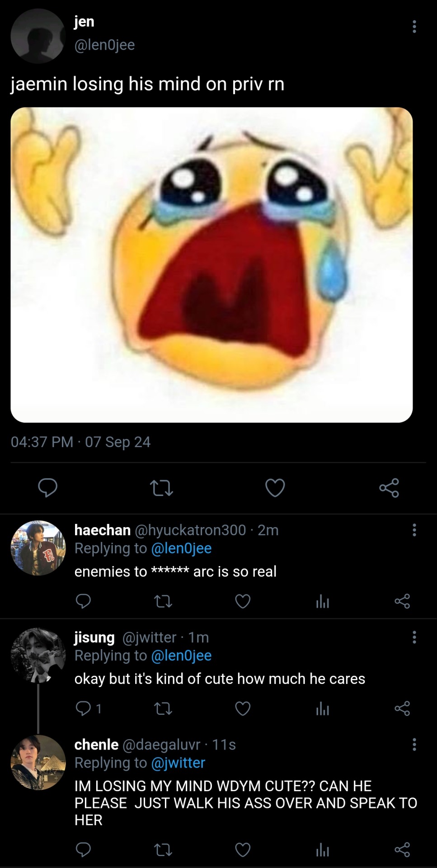Retweet haechan's reply
The width and height of the screenshot is (437, 868).
163,601
